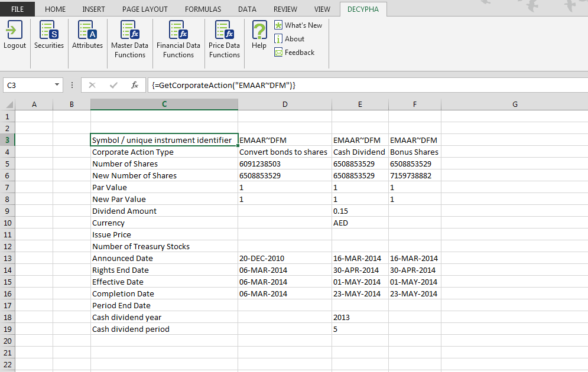Image resolution: width=588 pixels, height=372 pixels.
Task: Open the FILE tab
Action: [17, 9]
